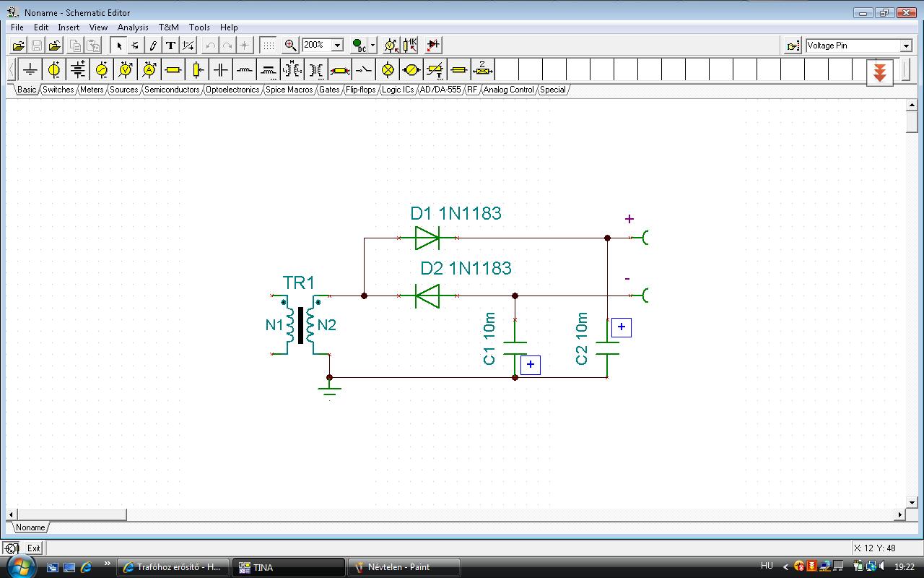The image size is (924, 578).
Task: Open the T&M menu
Action: click(x=169, y=27)
